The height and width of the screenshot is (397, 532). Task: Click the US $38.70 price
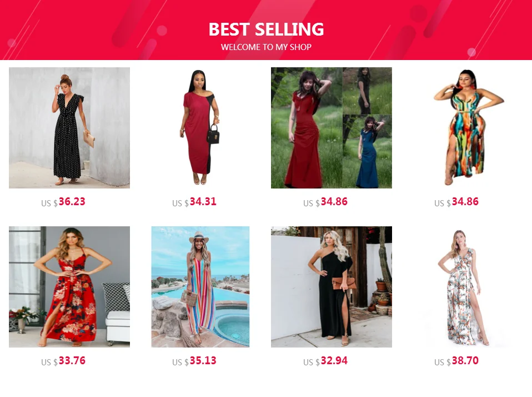pos(456,361)
